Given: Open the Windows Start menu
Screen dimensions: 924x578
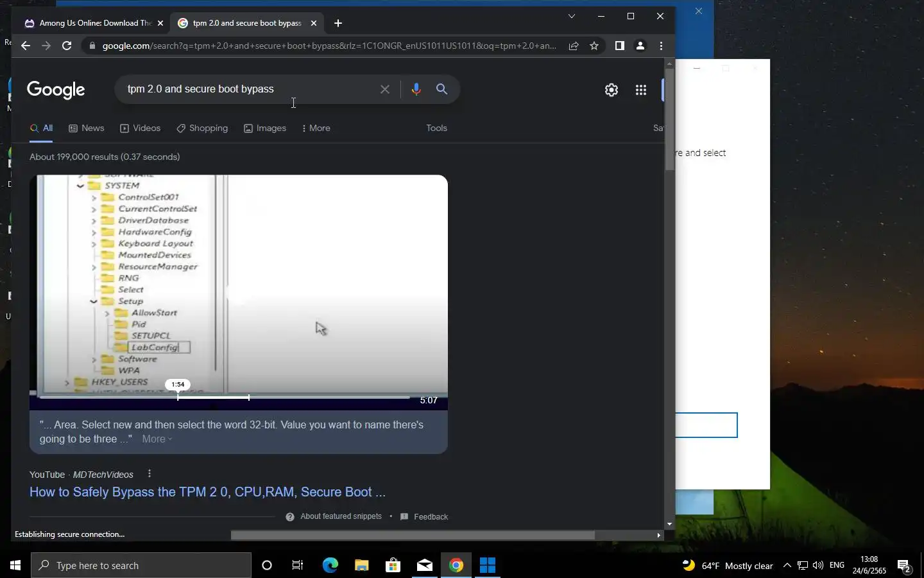Looking at the screenshot, I should click(15, 565).
